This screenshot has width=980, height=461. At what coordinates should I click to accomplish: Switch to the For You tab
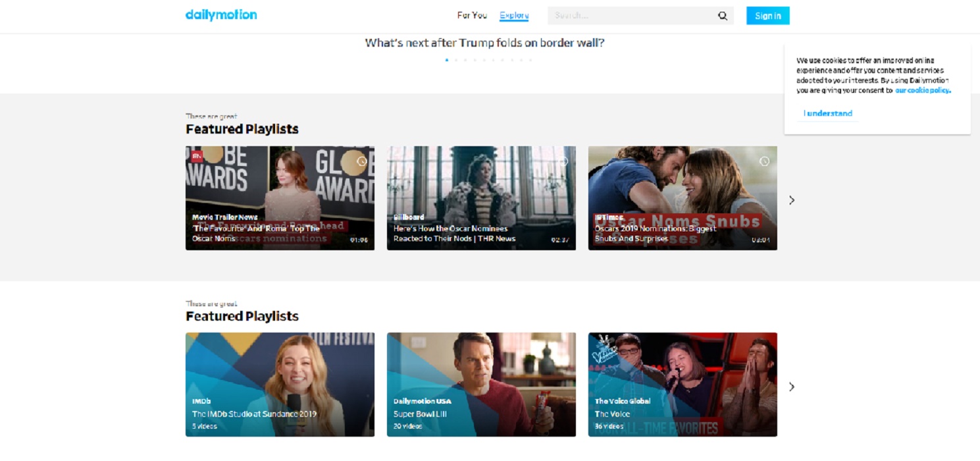coord(471,14)
